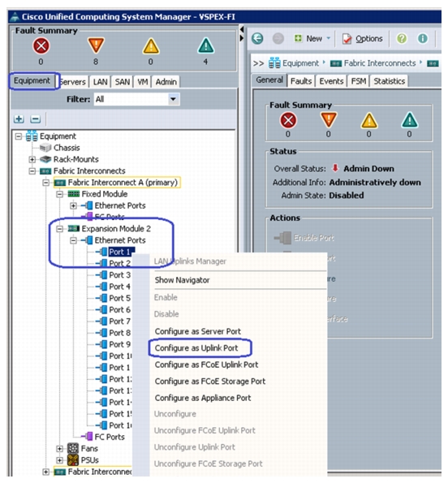Viewport: 448px width, 483px height.
Task: Switch to the LAN tab
Action: [100, 82]
